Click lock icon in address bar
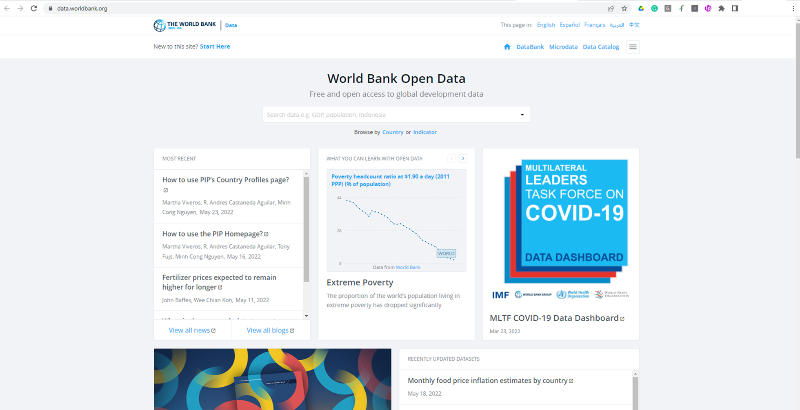The image size is (800, 410). pyautogui.click(x=50, y=8)
